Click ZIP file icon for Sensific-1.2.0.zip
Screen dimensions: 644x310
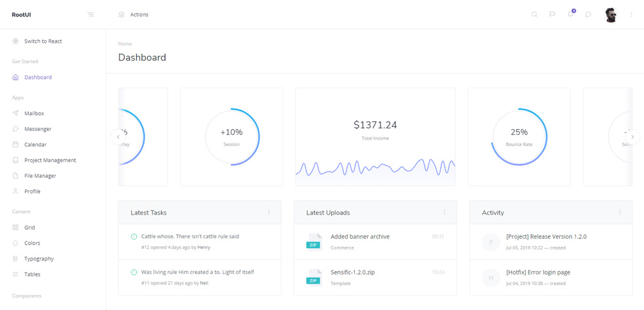click(314, 278)
